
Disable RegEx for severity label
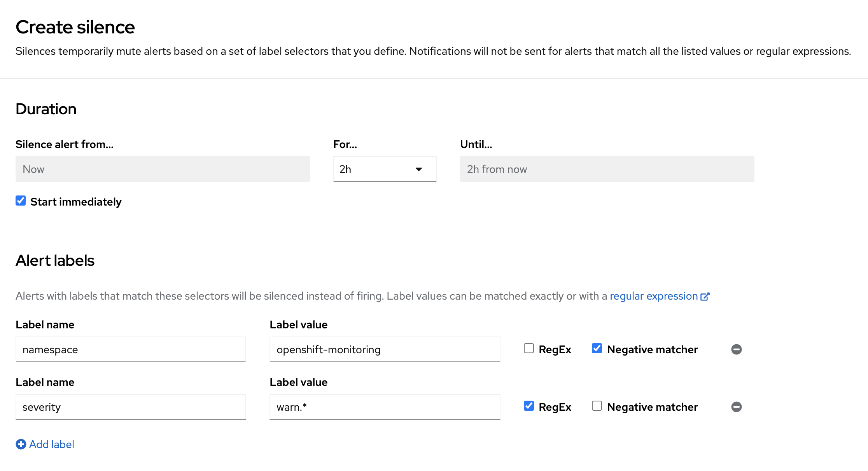pyautogui.click(x=528, y=406)
